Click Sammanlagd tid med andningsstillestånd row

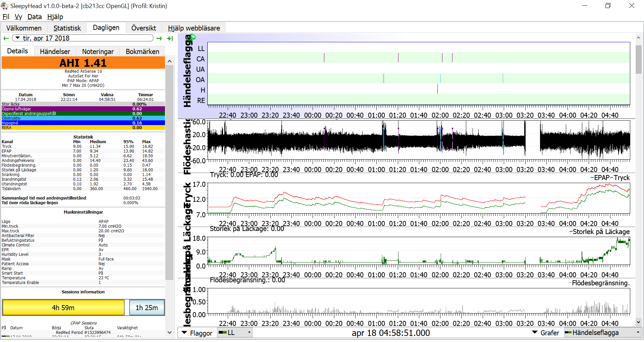click(x=83, y=198)
